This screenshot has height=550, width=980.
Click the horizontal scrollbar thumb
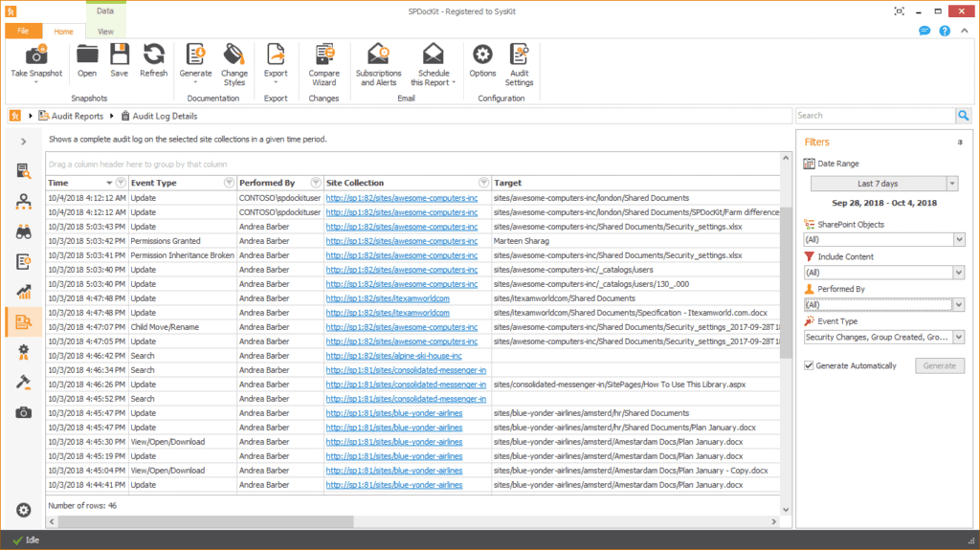pos(206,521)
